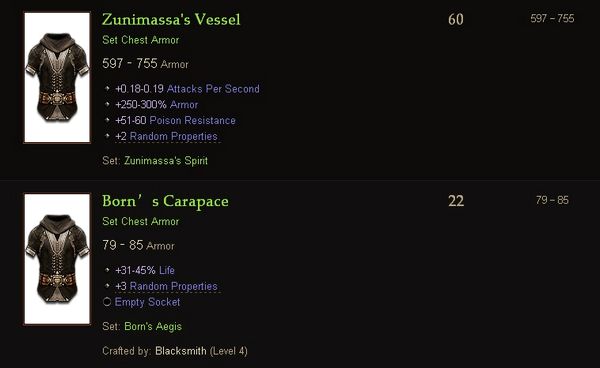Click the Born's Carapace item title

(x=165, y=201)
